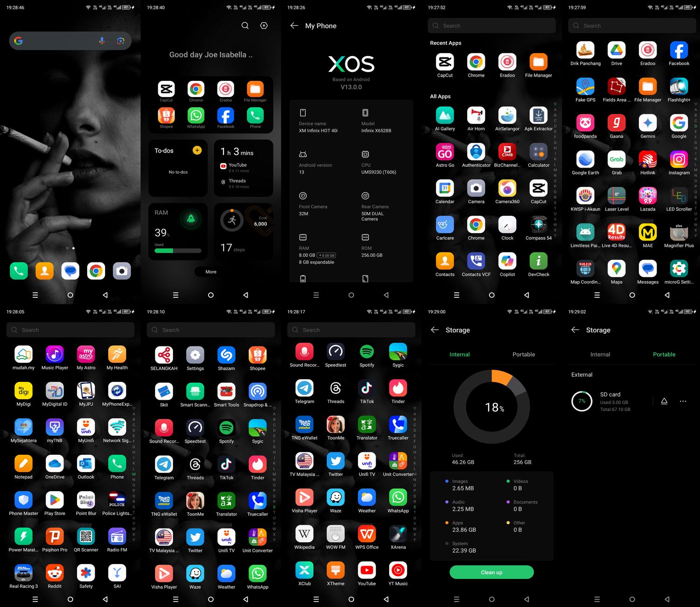
Task: Select the green Internal storage tab
Action: [x=460, y=354]
